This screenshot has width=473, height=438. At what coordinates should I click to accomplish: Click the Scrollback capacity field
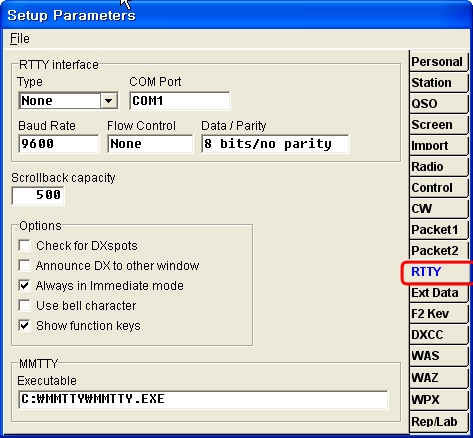38,195
